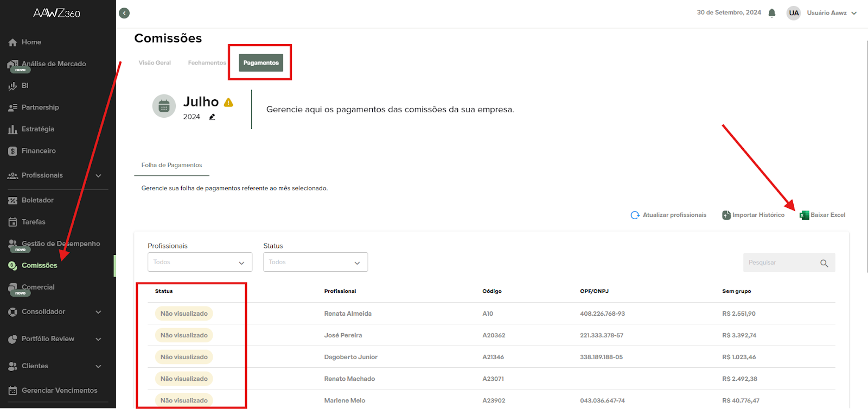The height and width of the screenshot is (409, 868).
Task: Click the edit pencil beside 2024
Action: pyautogui.click(x=212, y=117)
